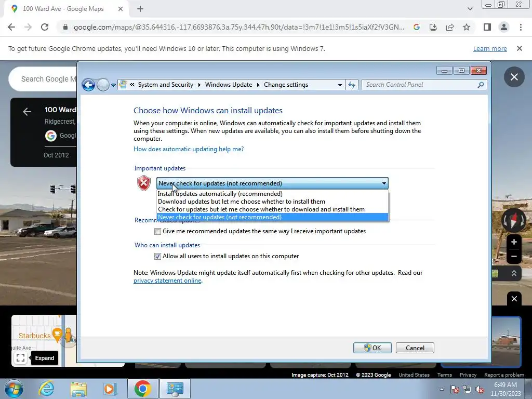The height and width of the screenshot is (399, 532).
Task: Enable 'Give me recommended updates' checkbox
Action: (x=157, y=231)
